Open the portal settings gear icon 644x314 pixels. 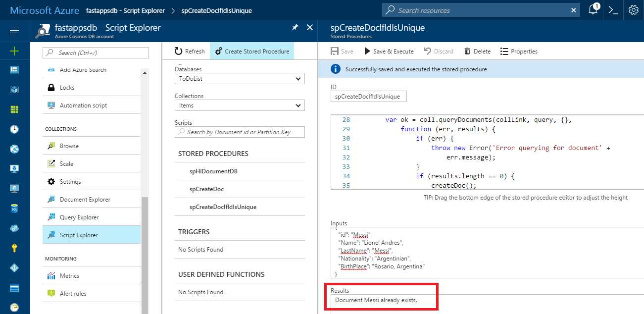[x=634, y=10]
